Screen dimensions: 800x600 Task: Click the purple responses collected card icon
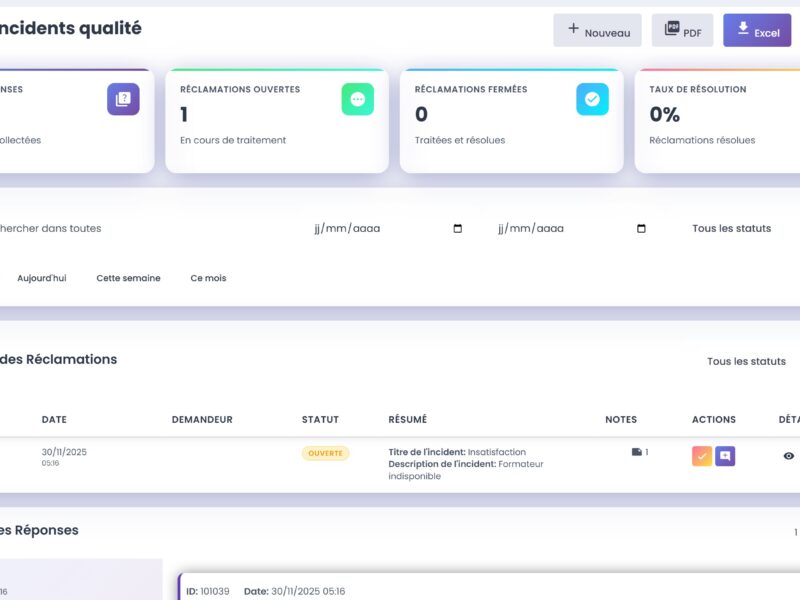click(123, 99)
